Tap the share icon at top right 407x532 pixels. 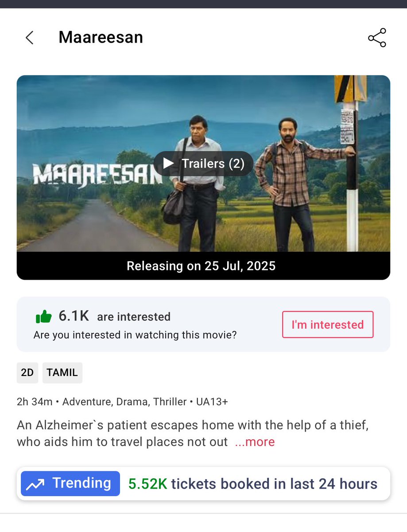377,38
